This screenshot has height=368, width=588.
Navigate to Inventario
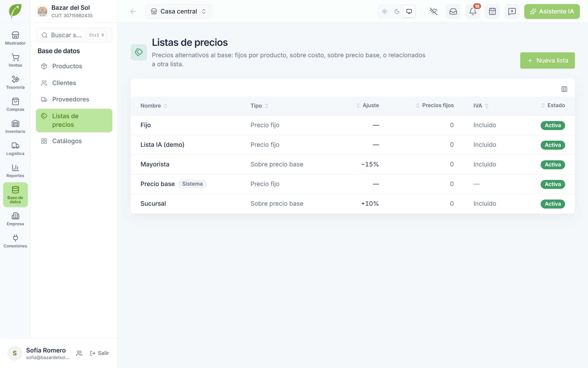15,127
